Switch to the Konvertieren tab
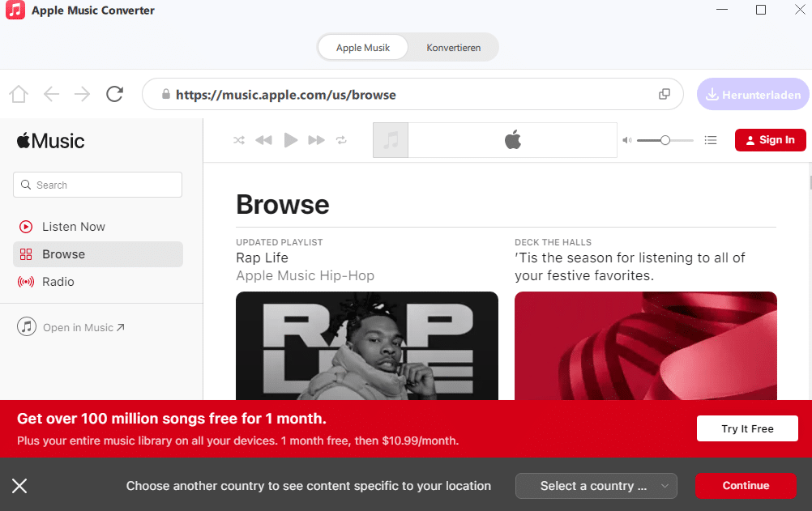812x511 pixels. pos(453,48)
